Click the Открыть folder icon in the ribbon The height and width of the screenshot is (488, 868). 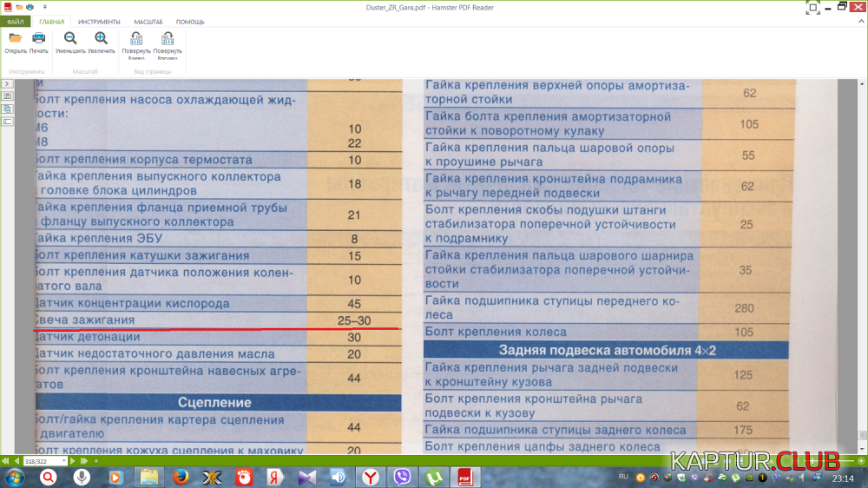tap(16, 38)
